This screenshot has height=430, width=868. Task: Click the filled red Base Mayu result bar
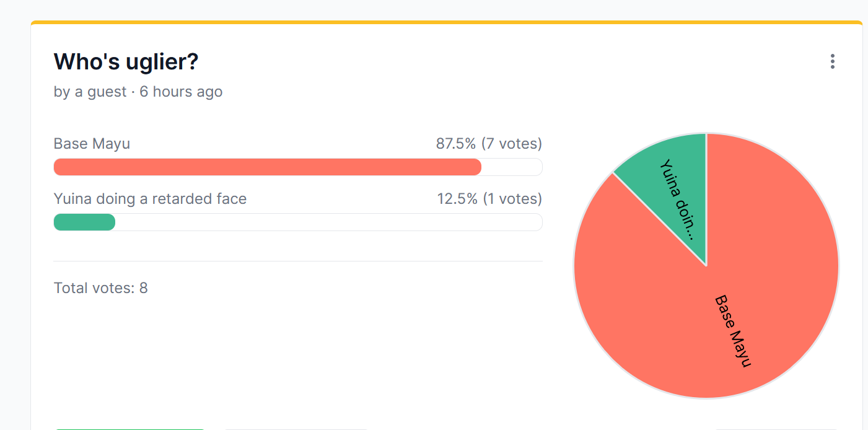point(268,167)
